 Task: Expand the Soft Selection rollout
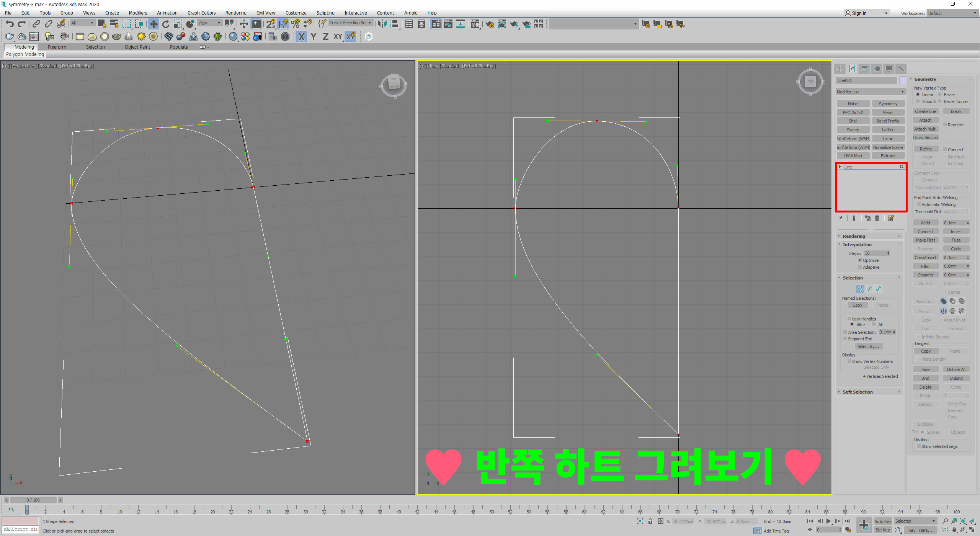pos(857,392)
